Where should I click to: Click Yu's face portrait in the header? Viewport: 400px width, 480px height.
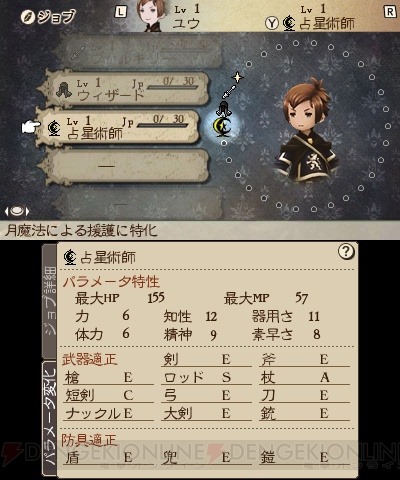click(x=153, y=15)
